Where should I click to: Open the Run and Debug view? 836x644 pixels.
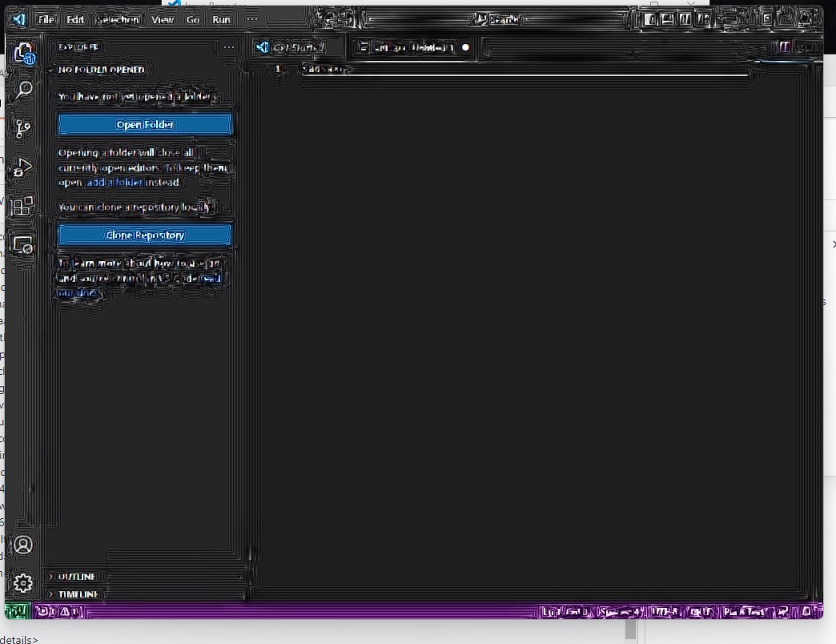click(23, 167)
